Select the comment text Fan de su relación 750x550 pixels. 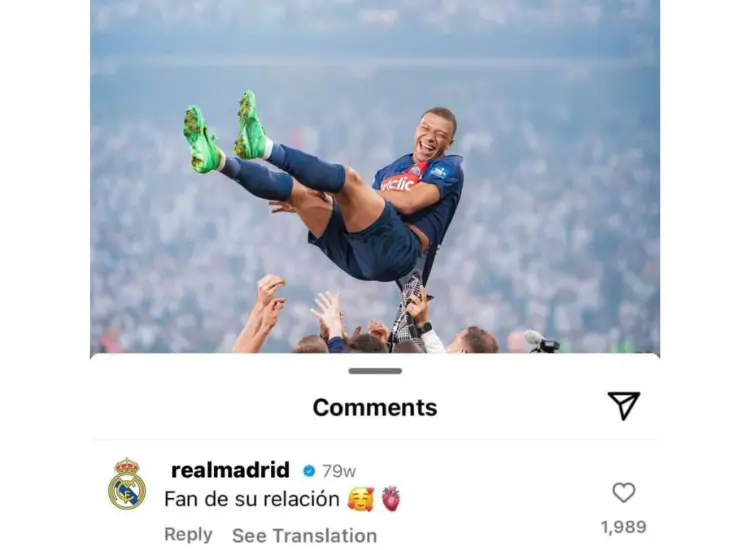tap(252, 499)
